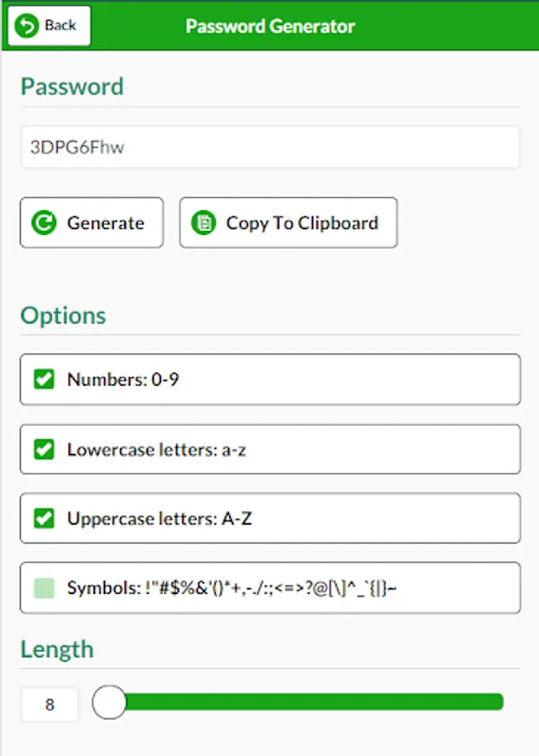The image size is (539, 756).
Task: Click the Options section heading
Action: pyautogui.click(x=63, y=316)
